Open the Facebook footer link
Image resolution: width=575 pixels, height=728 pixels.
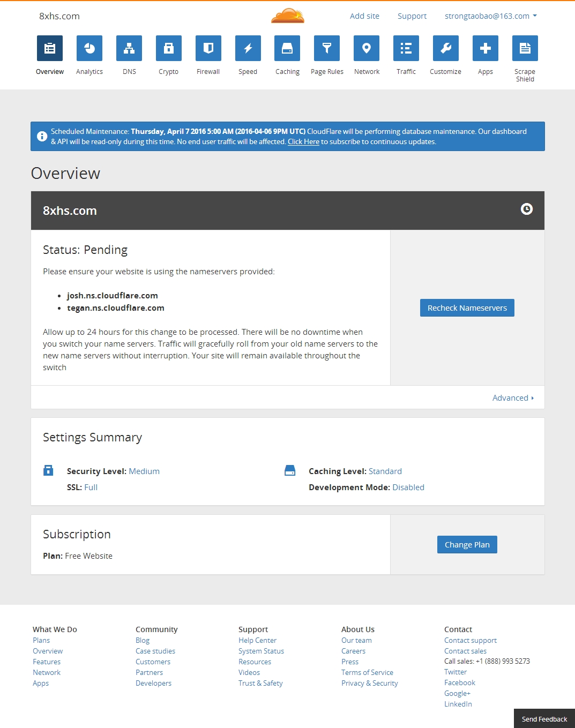point(460,683)
